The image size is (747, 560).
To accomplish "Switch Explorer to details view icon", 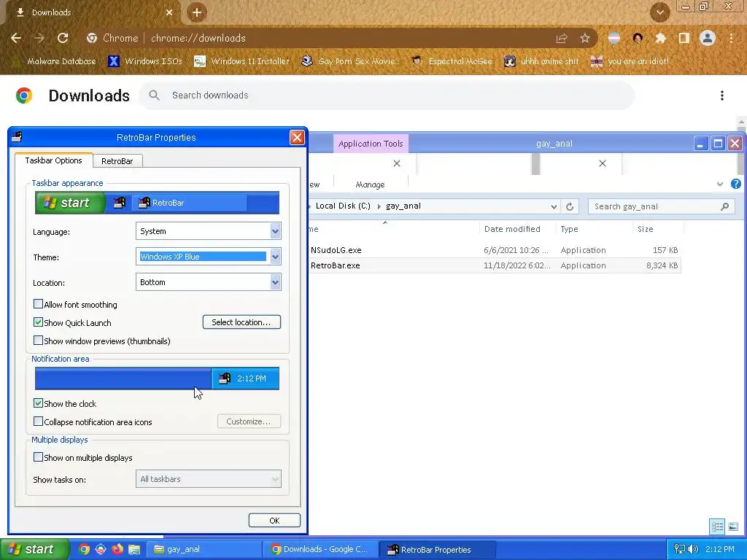I will click(717, 526).
